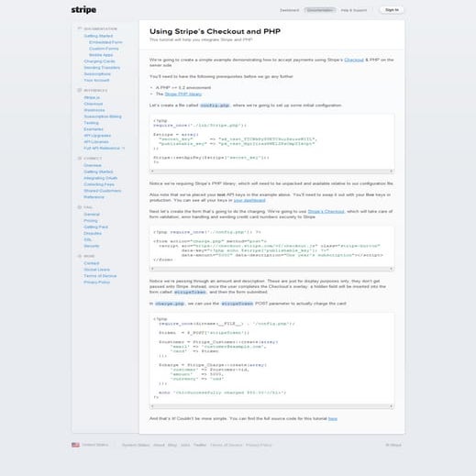
Task: Follow the 'here' source code link
Action: [333, 418]
